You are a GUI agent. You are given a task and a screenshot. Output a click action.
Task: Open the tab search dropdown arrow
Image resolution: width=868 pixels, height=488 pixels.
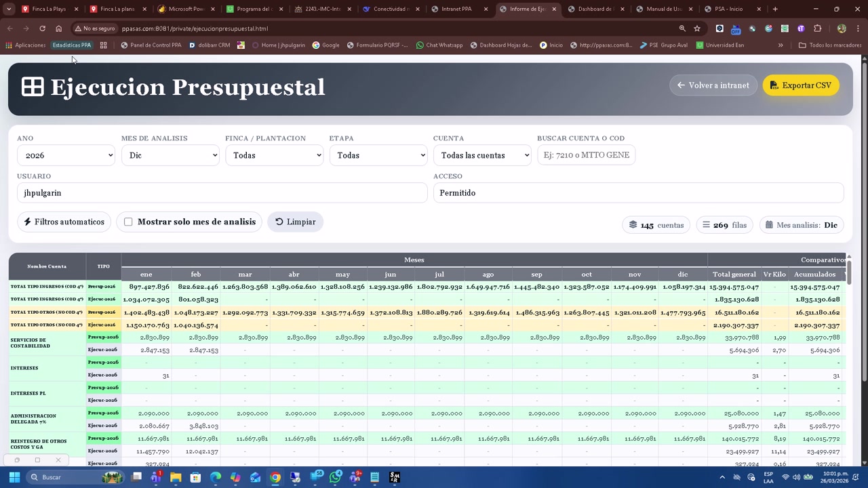coord(9,9)
